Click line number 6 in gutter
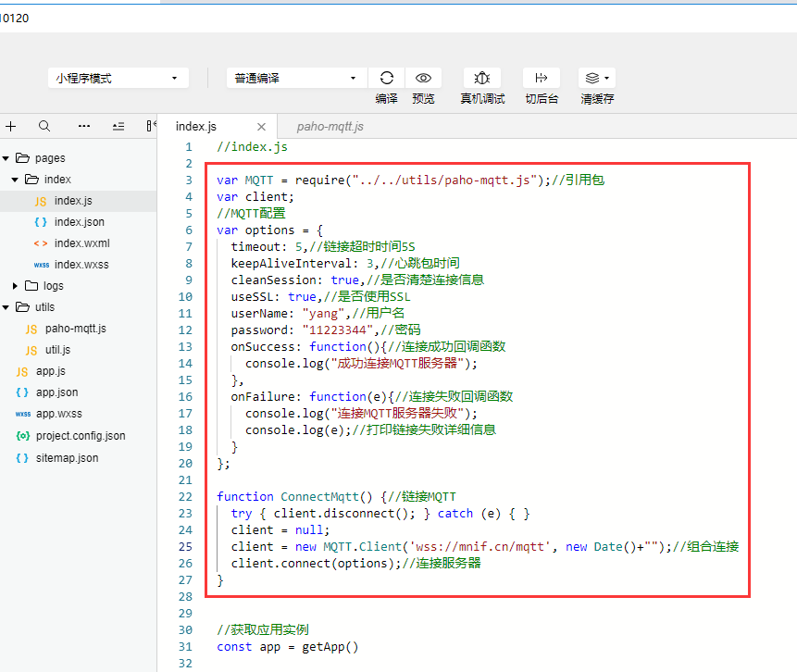The height and width of the screenshot is (672, 797). point(189,230)
